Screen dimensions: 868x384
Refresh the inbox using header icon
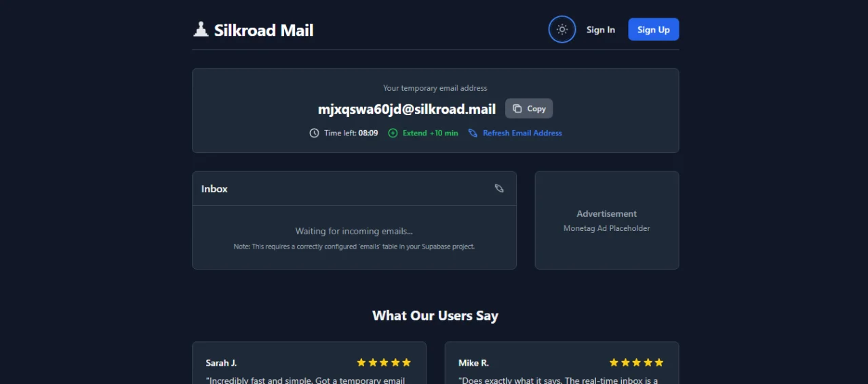coord(499,188)
